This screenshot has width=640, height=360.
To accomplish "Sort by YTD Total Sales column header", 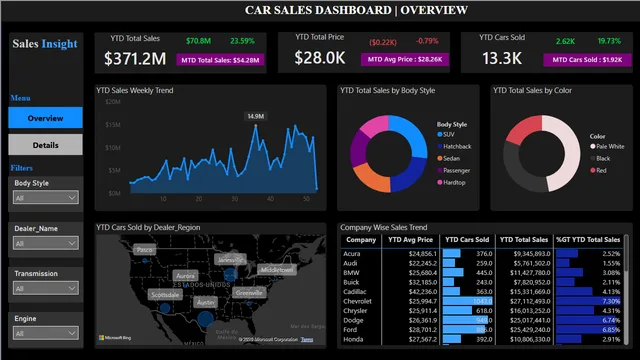I will 524,240.
